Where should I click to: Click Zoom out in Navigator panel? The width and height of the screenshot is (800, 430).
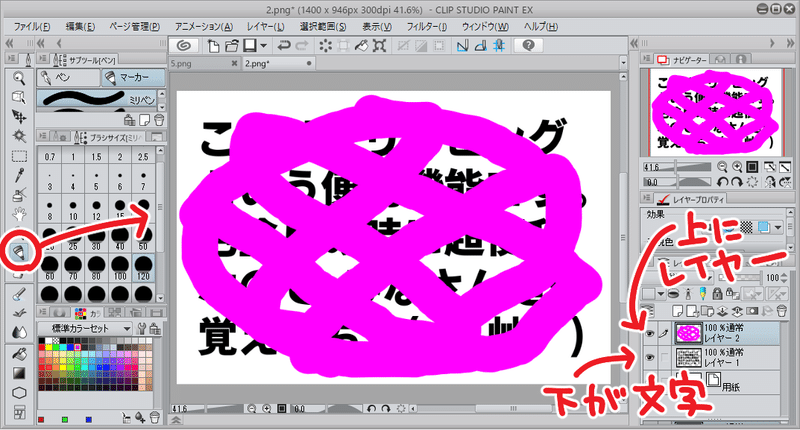tap(722, 167)
